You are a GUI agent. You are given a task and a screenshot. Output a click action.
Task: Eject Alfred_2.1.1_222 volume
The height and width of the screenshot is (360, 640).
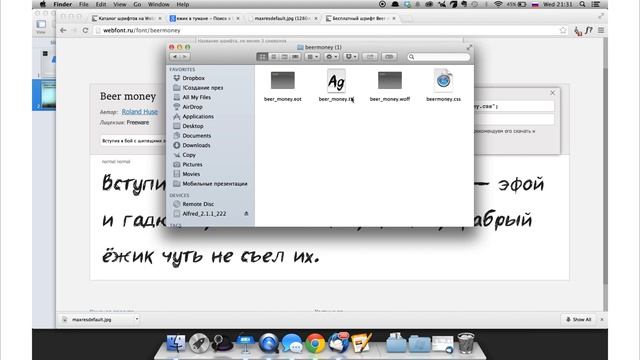[x=246, y=213]
